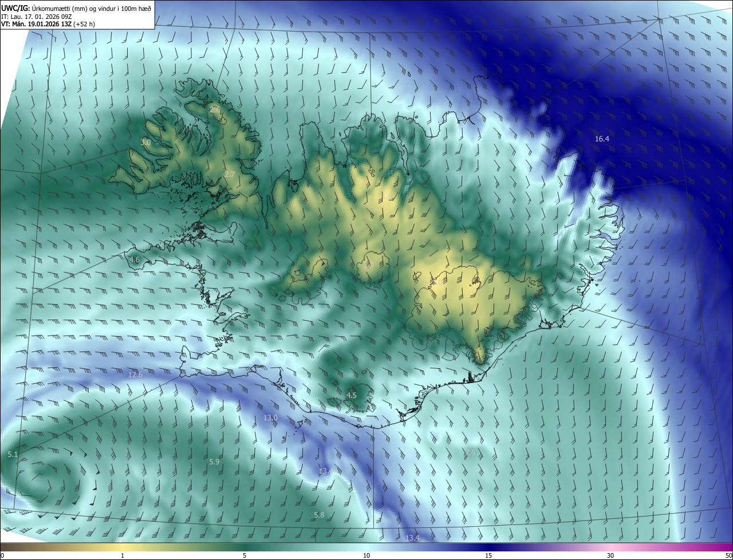The width and height of the screenshot is (733, 560).
Task: Click the '30' tick on the color scale
Action: tap(610, 555)
